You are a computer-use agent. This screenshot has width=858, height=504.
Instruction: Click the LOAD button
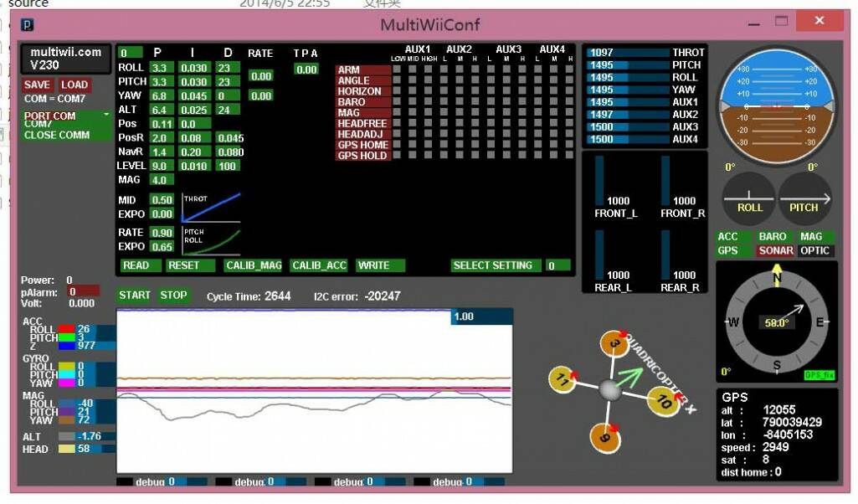[74, 85]
